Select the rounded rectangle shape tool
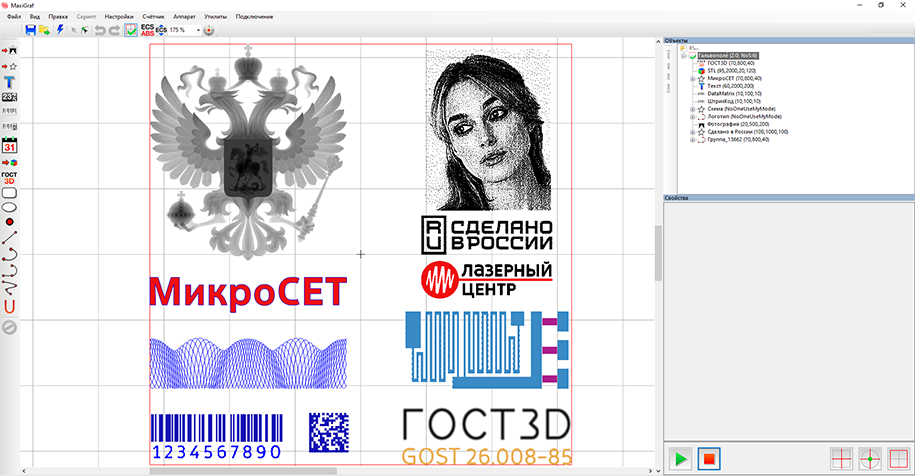The height and width of the screenshot is (476, 915). 9,193
